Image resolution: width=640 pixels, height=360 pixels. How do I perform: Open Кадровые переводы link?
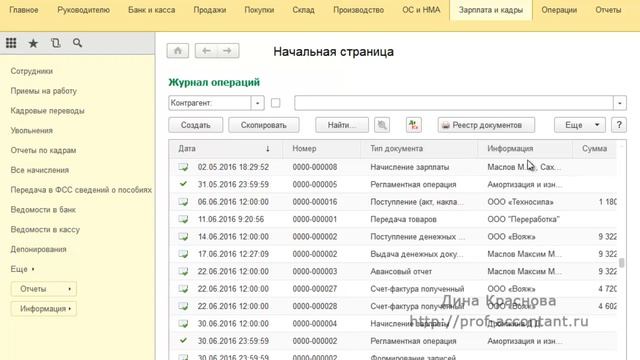[47, 111]
